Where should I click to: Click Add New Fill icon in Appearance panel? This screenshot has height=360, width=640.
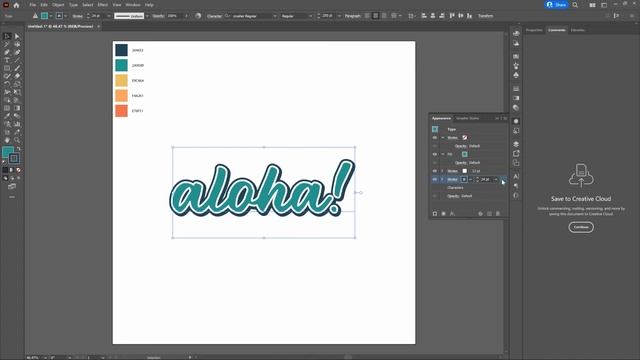click(444, 213)
